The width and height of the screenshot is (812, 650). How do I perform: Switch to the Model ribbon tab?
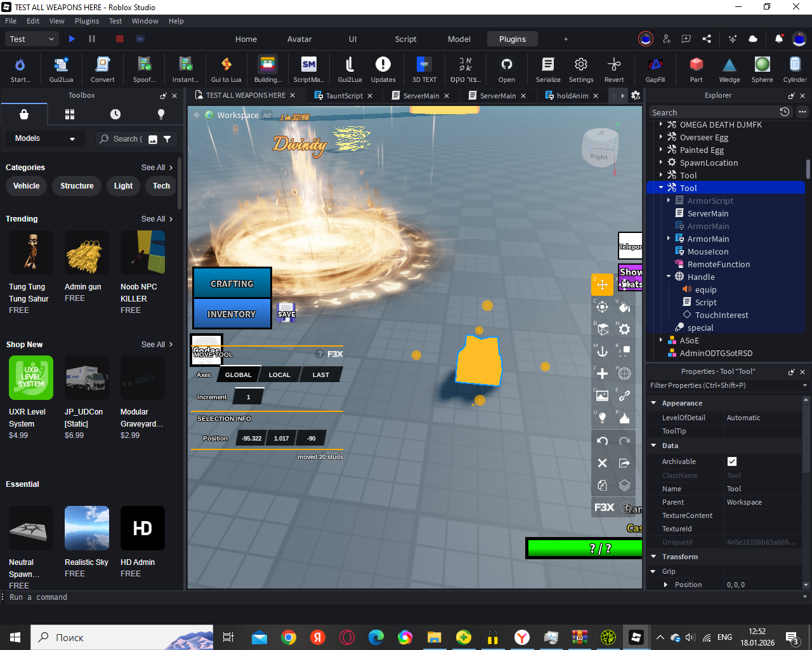point(459,39)
